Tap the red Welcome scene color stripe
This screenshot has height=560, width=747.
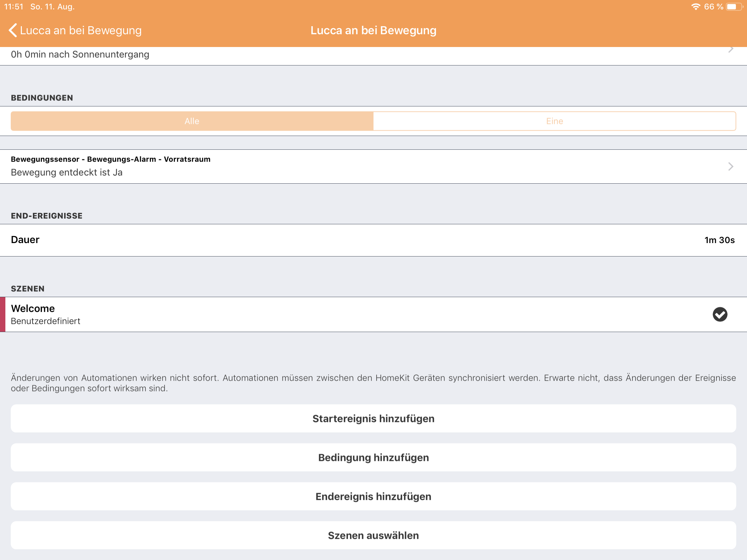click(x=3, y=314)
